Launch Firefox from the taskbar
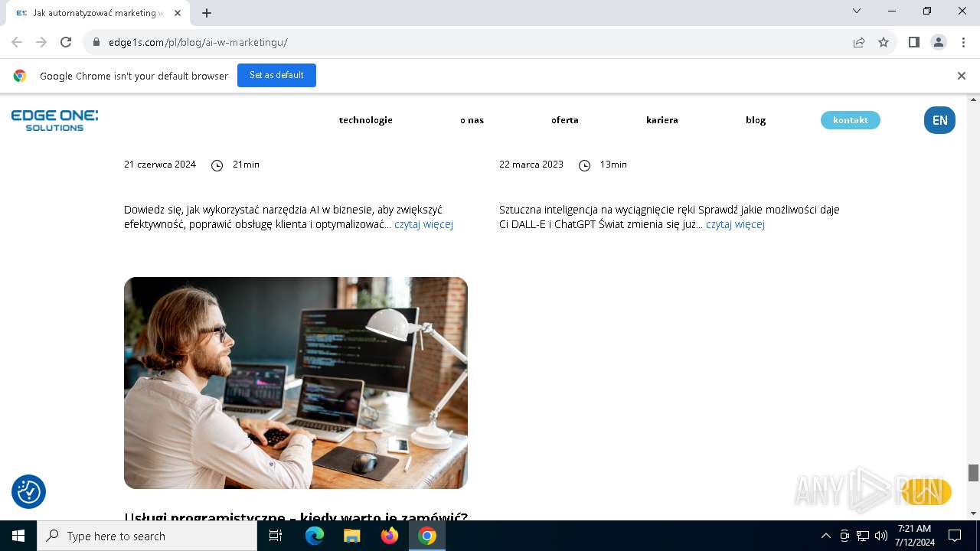Viewport: 980px width, 551px height. pyautogui.click(x=390, y=536)
